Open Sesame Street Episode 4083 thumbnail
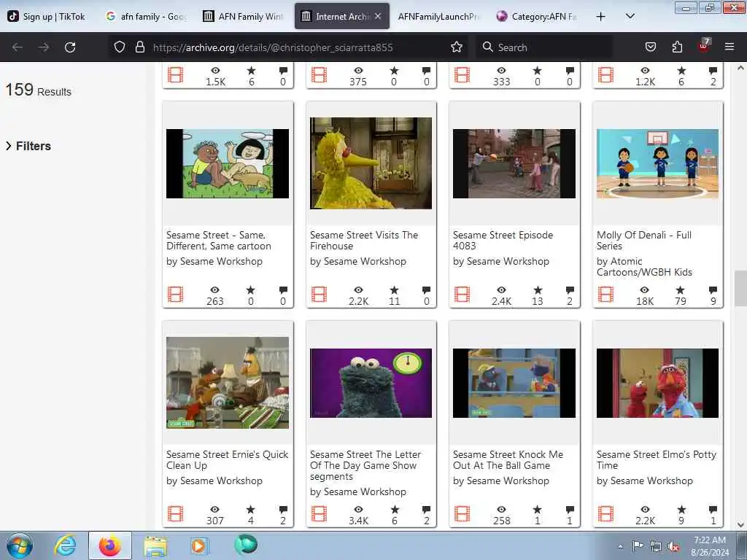Screen dimensions: 747x560 (x=514, y=163)
